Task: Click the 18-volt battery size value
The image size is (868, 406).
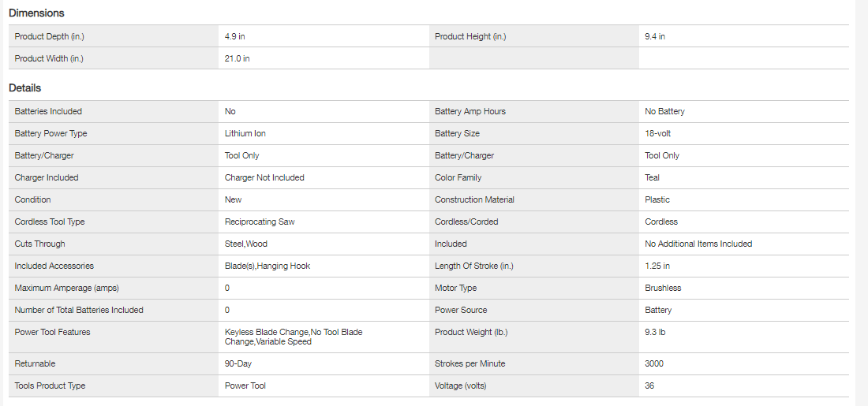Action: click(657, 133)
